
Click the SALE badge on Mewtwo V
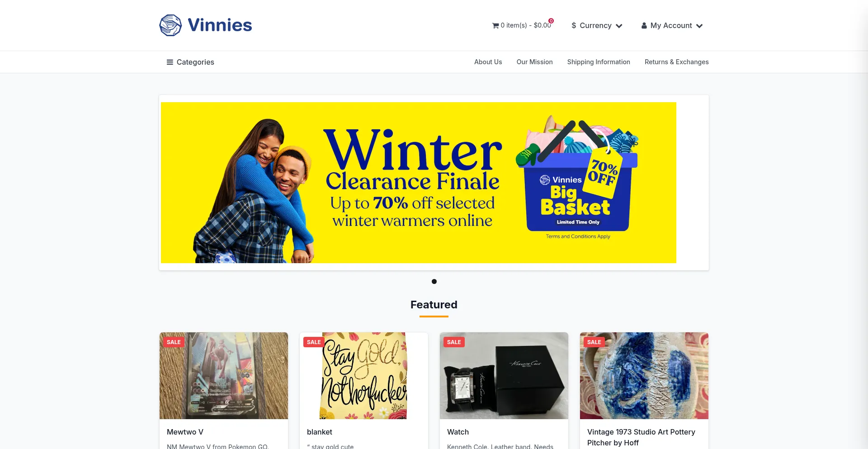pyautogui.click(x=174, y=342)
